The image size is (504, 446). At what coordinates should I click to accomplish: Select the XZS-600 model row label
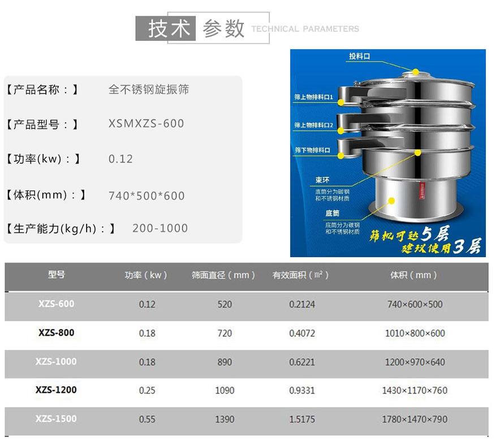(57, 304)
